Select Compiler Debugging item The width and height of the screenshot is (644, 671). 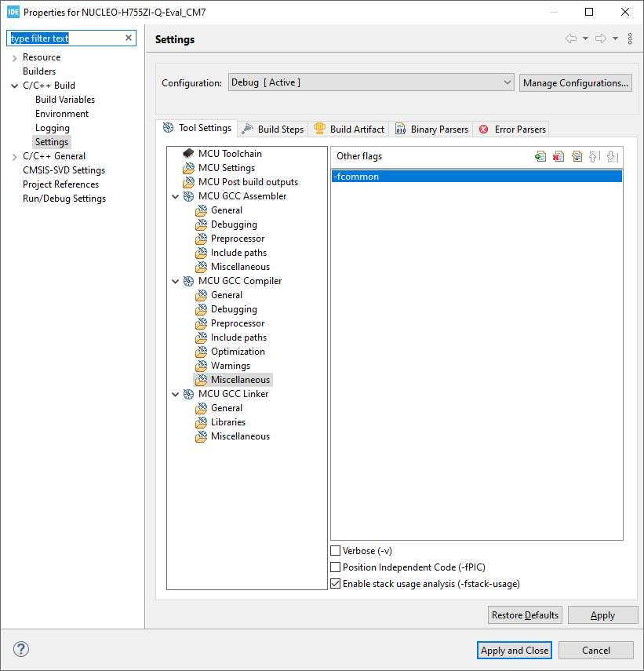(x=234, y=309)
